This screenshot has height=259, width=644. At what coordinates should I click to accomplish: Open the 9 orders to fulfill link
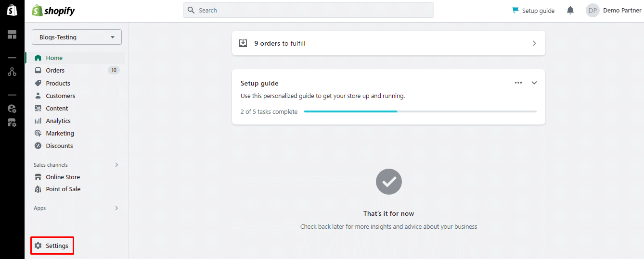(388, 43)
